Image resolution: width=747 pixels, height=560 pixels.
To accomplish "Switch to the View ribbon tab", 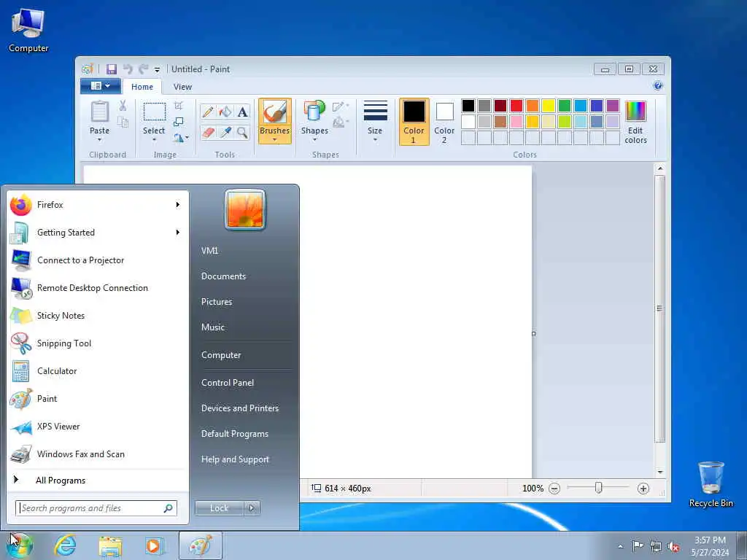I will pyautogui.click(x=182, y=87).
